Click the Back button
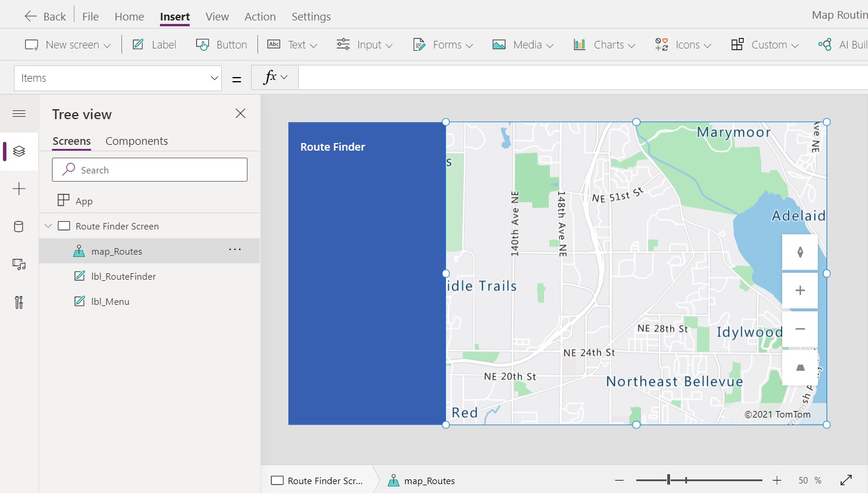The image size is (868, 494). click(x=44, y=16)
